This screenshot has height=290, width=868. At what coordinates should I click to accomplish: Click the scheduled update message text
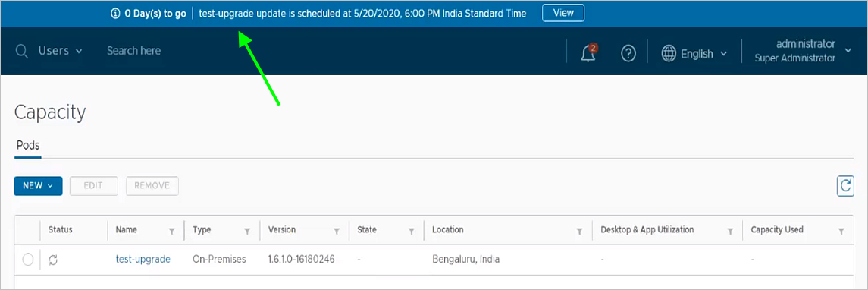[x=362, y=14]
